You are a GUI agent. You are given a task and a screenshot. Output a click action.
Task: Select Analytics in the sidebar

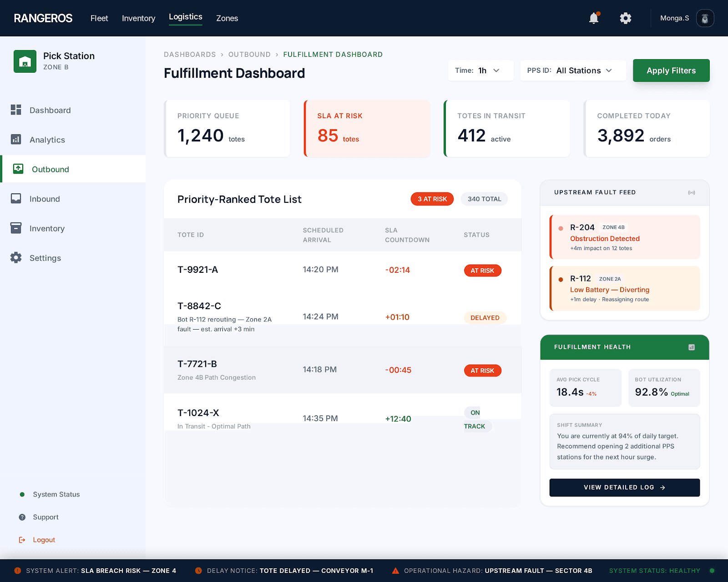click(73, 140)
